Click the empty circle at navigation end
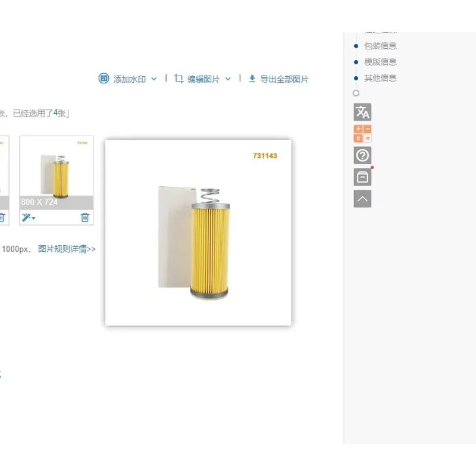Image resolution: width=476 pixels, height=476 pixels. tap(356, 93)
